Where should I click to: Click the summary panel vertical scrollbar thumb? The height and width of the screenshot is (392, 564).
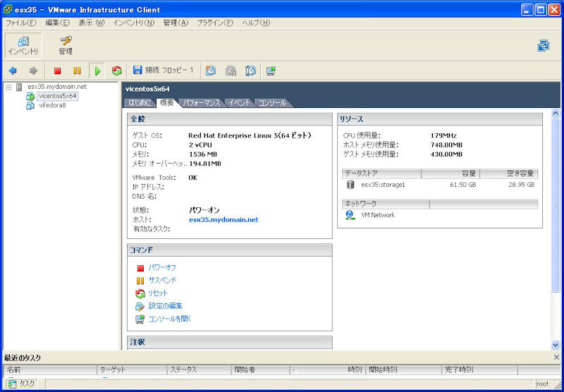pos(556,204)
